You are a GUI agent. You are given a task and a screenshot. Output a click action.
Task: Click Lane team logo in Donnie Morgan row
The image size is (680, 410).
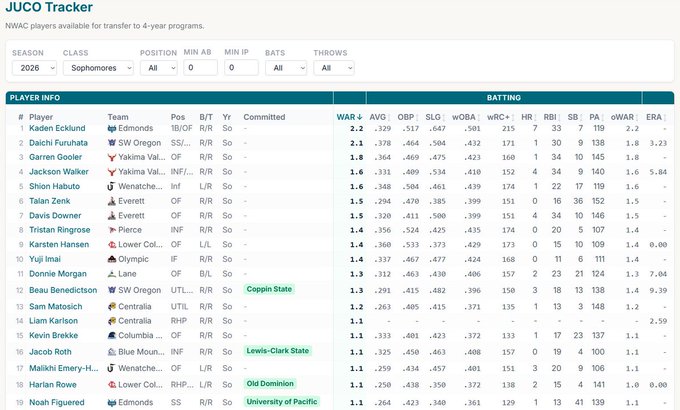112,274
